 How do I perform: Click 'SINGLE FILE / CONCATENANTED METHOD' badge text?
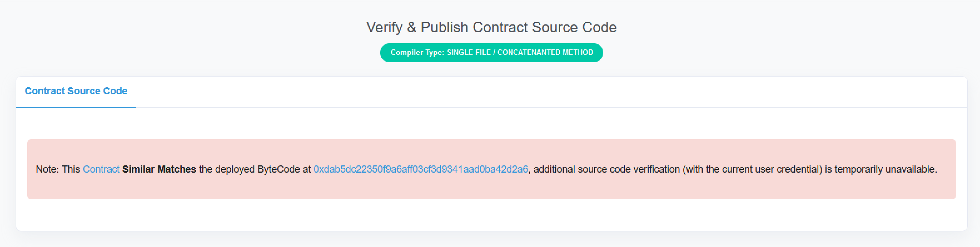point(520,52)
